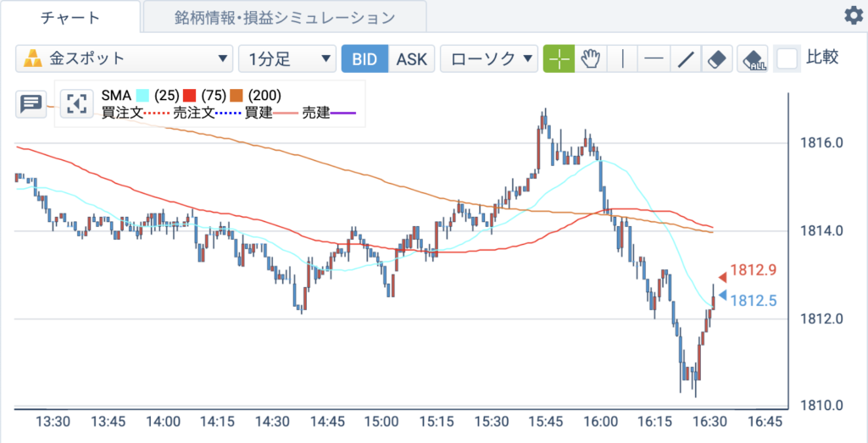Click the cyan SMA 25 color swatch
The image size is (868, 443).
pos(143,96)
